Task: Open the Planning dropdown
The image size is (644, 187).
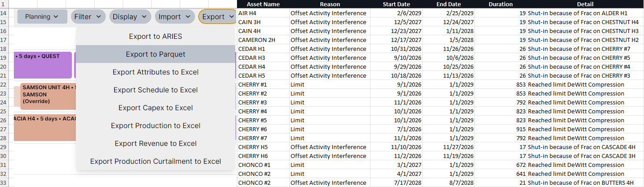Action: click(42, 17)
